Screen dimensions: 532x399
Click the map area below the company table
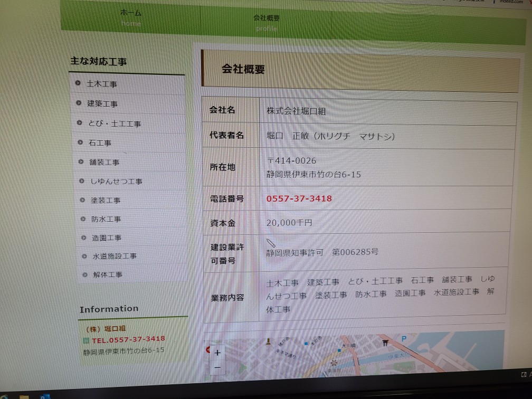click(353, 355)
